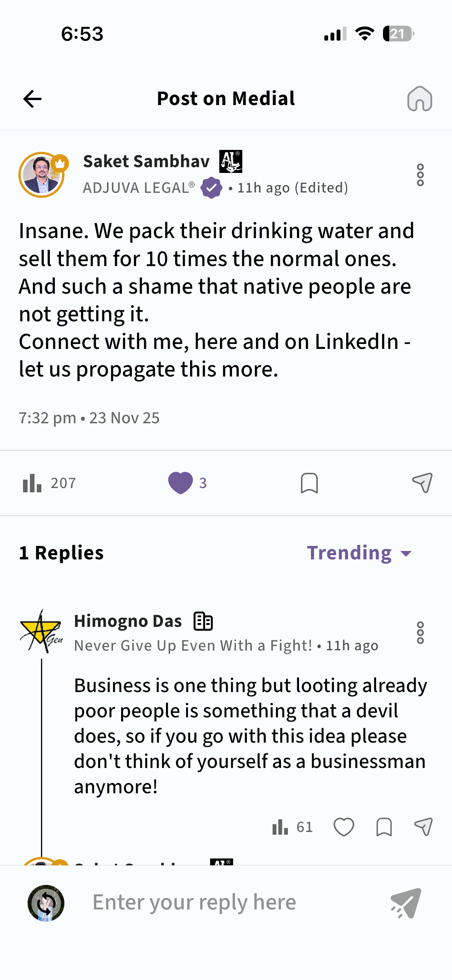This screenshot has height=980, width=452.
Task: Tap Saket Sambhav's profile picture
Action: 42,175
